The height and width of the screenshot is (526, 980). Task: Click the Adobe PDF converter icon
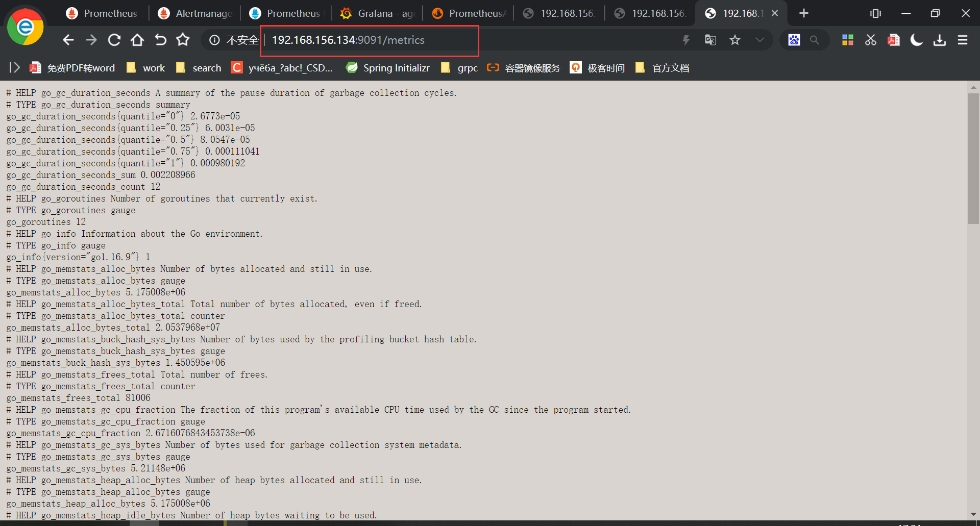click(893, 40)
